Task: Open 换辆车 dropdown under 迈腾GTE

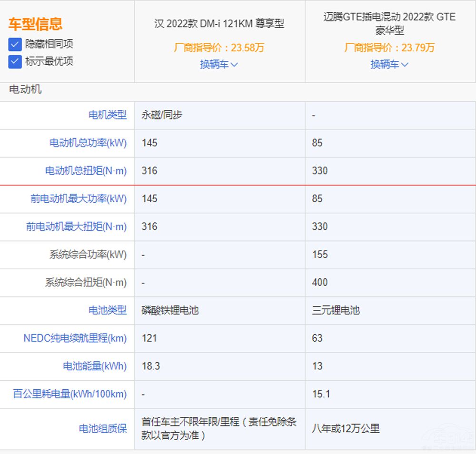Action: point(389,64)
